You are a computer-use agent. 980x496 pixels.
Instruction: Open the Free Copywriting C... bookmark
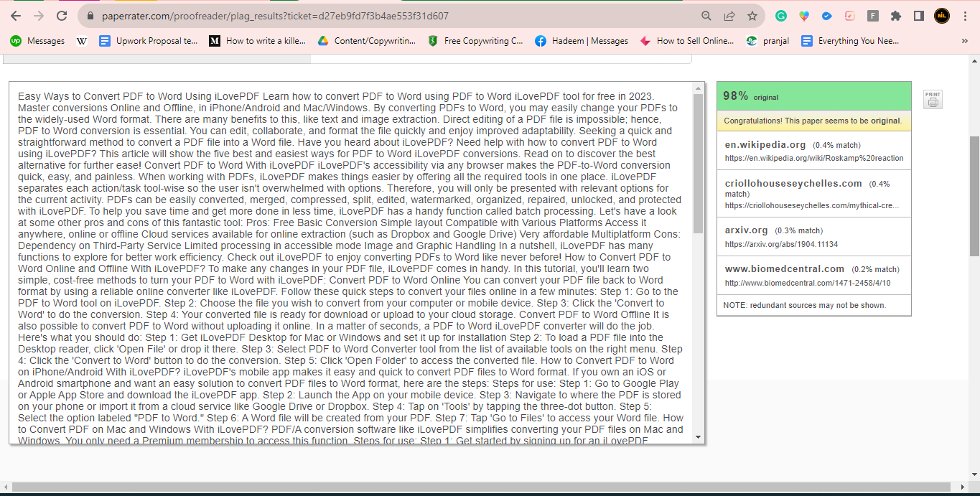coord(475,41)
